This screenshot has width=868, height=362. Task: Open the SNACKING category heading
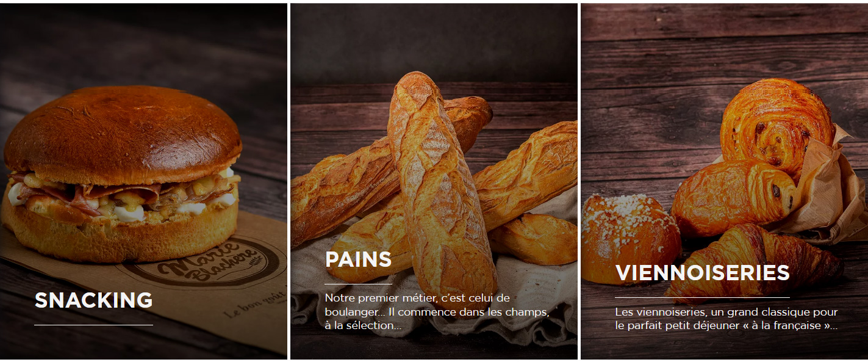pyautogui.click(x=93, y=300)
